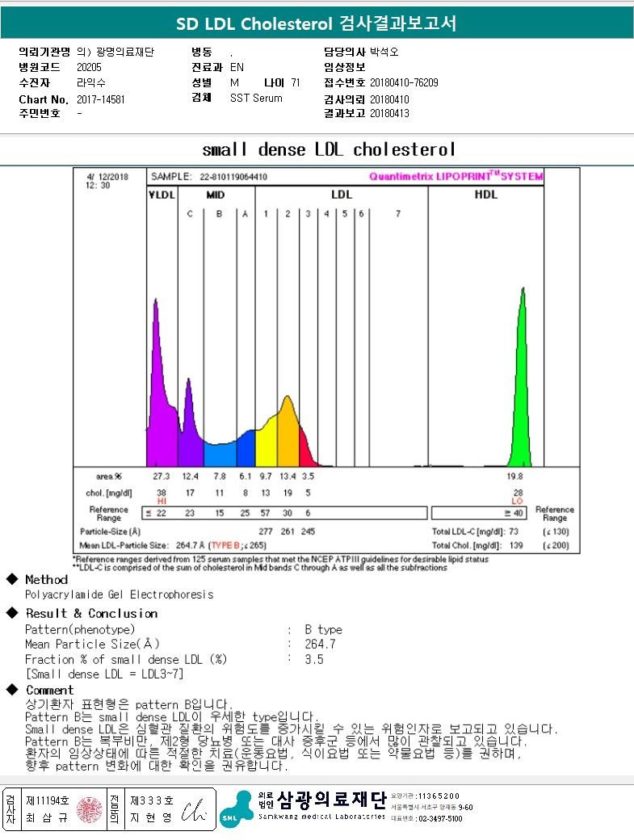Click the diamond bullet beside Method
Screen dimensions: 634x840
coord(12,579)
